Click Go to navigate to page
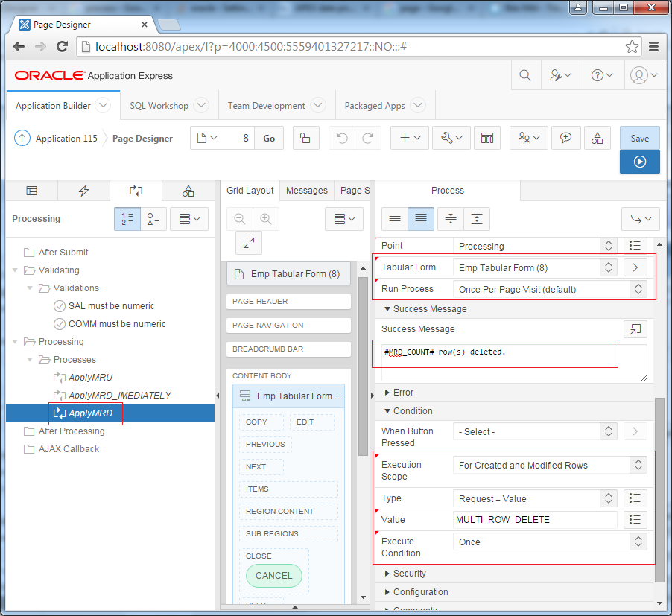672x616 pixels. (269, 138)
